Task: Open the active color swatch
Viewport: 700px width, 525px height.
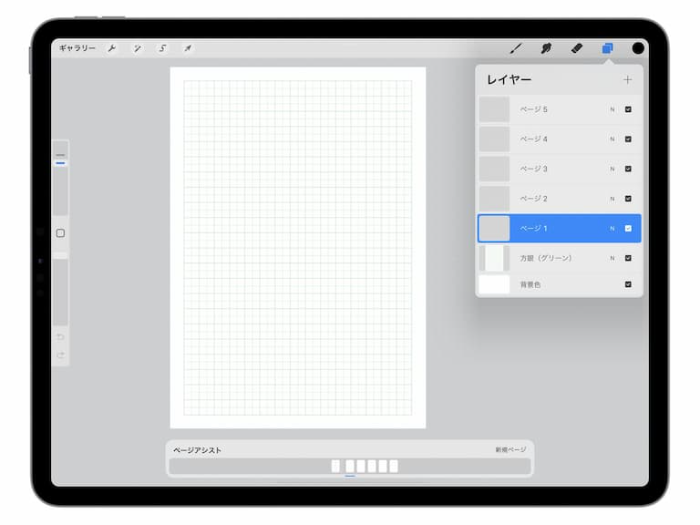Action: click(x=638, y=48)
